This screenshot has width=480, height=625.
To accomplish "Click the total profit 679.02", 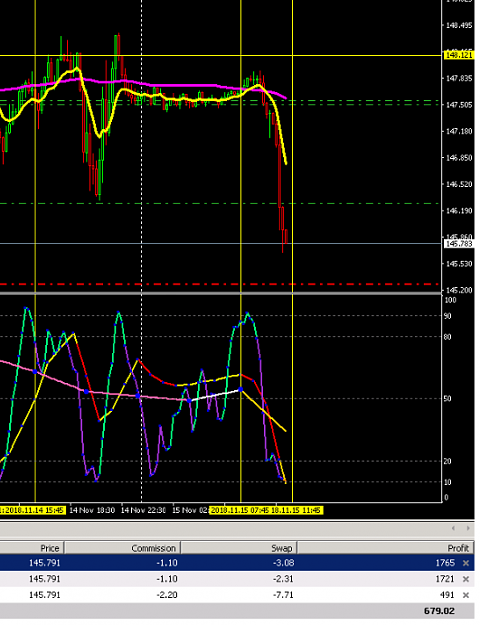I will 439,611.
